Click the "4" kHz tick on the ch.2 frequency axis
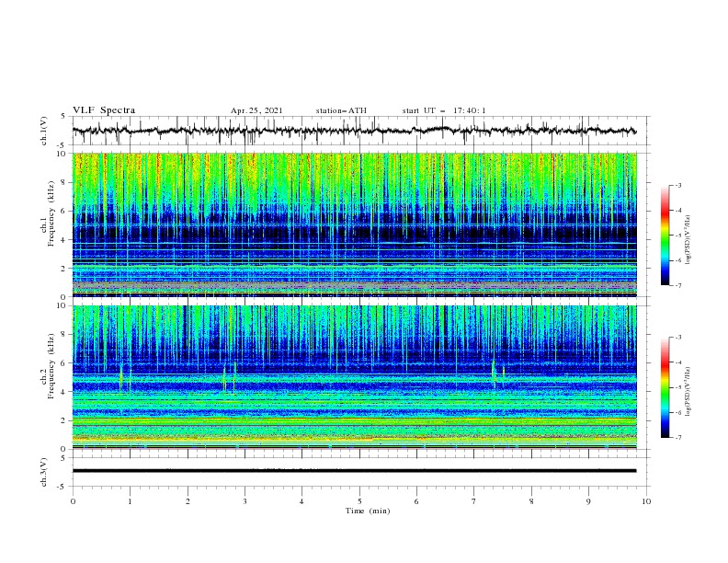 coord(64,392)
